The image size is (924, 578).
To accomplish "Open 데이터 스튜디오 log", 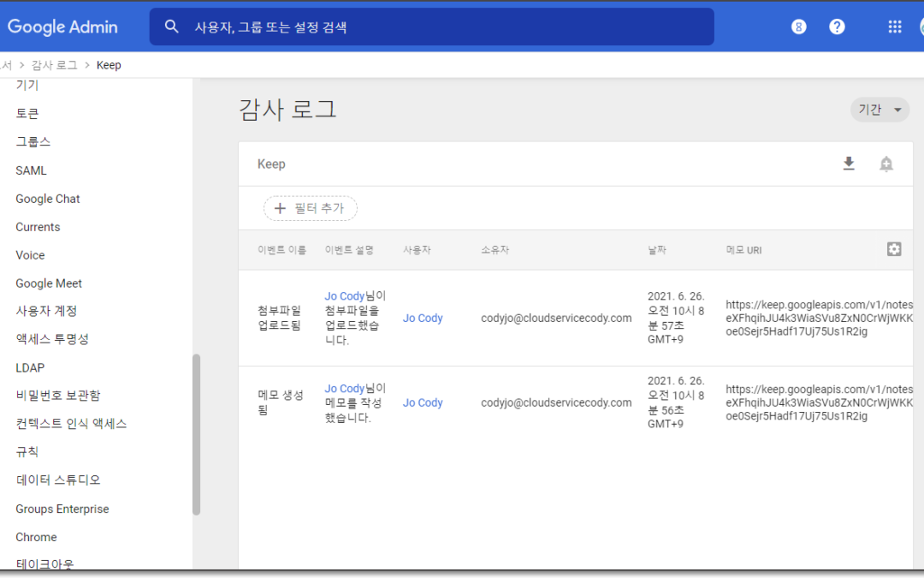I will 58,480.
